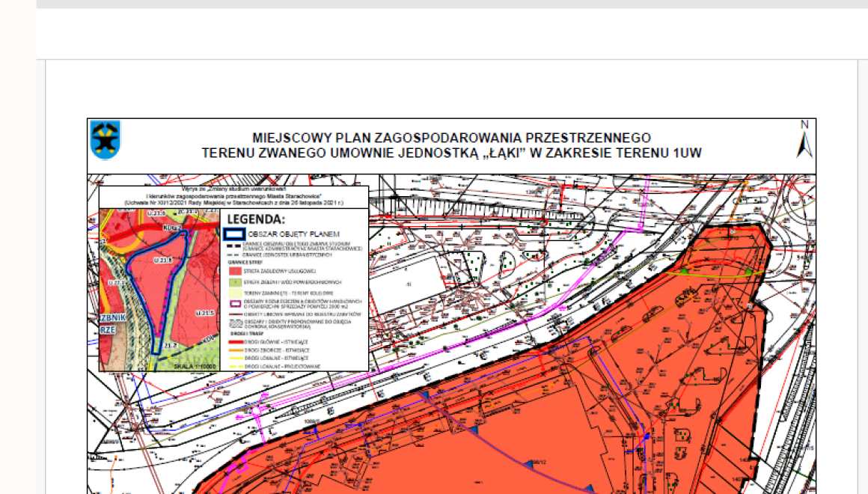Click the 'SKALA 1:10000' scale text
Image resolution: width=868 pixels, height=494 pixels.
click(197, 366)
